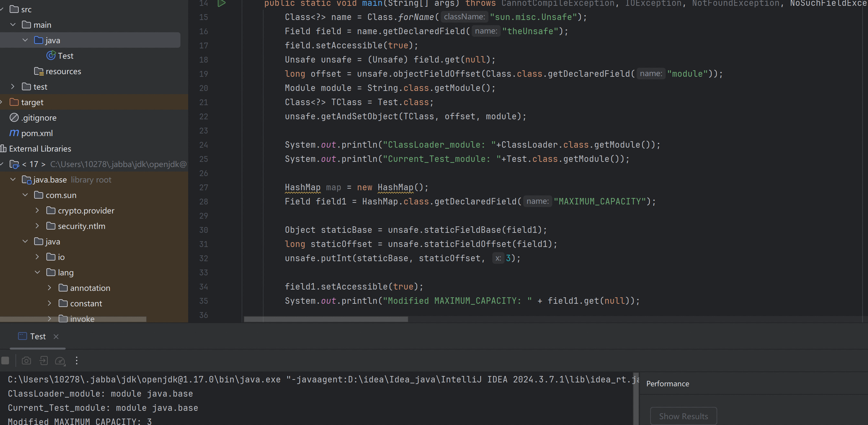Image resolution: width=868 pixels, height=425 pixels.
Task: Click the Show Results button
Action: [683, 416]
